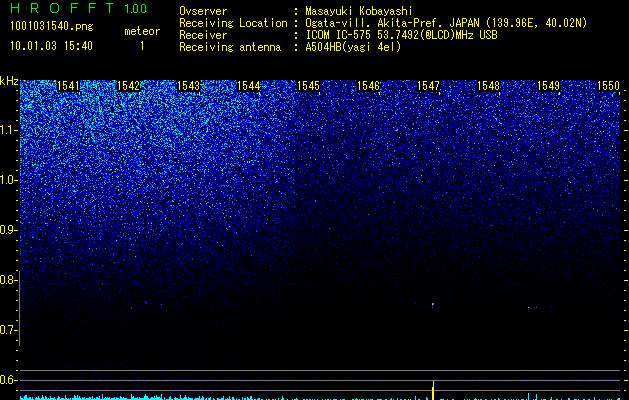The height and width of the screenshot is (400, 629).
Task: Click the 0.7 kHz frequency axis label
Action: pos(8,330)
